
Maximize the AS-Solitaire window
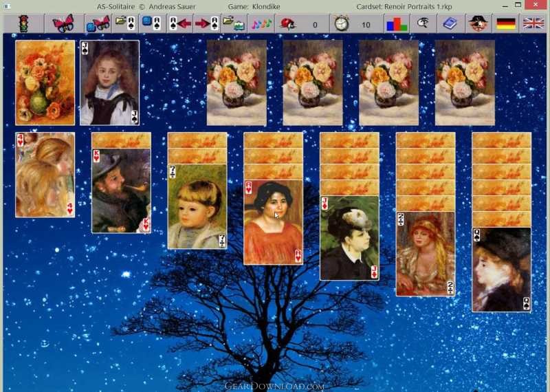click(x=518, y=6)
